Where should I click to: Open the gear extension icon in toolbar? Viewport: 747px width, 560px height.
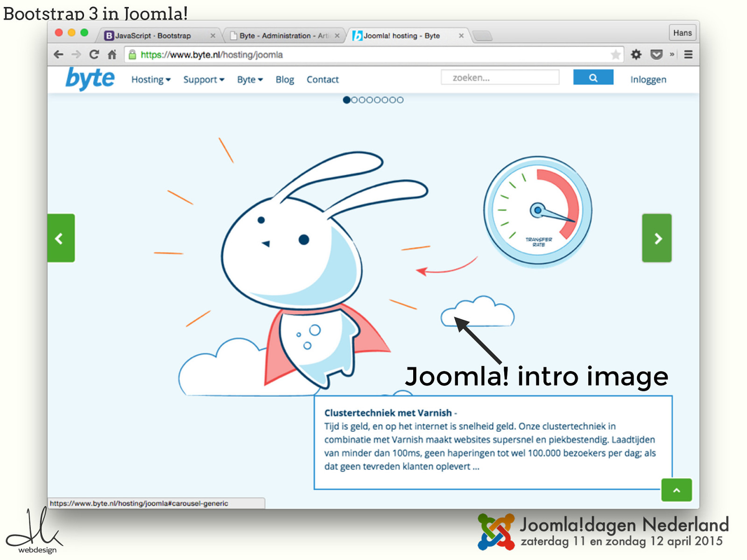coord(636,55)
